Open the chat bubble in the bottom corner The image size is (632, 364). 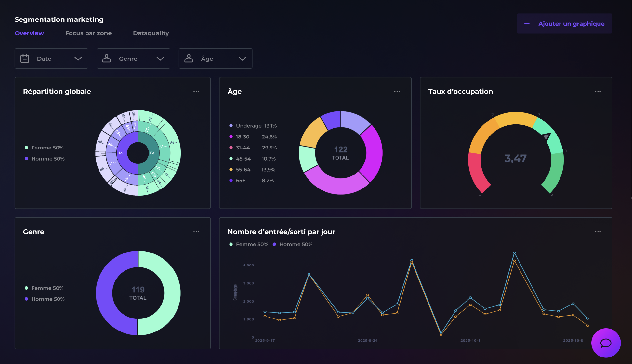(606, 343)
